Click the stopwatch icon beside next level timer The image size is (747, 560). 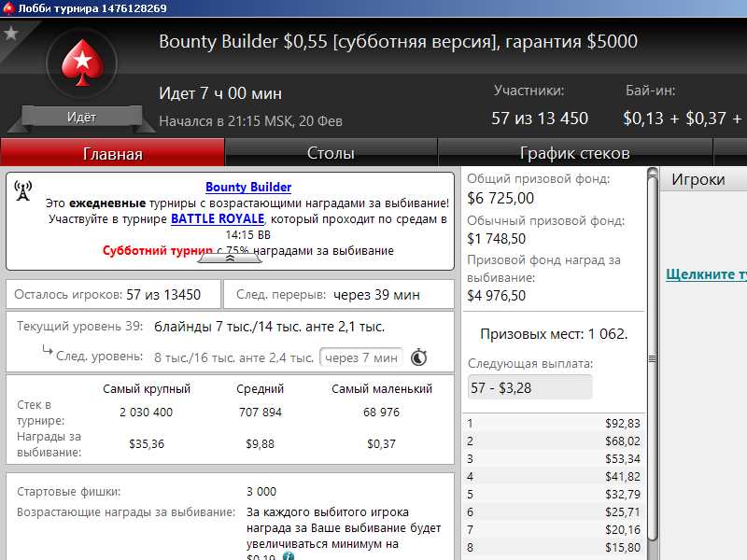[x=418, y=357]
